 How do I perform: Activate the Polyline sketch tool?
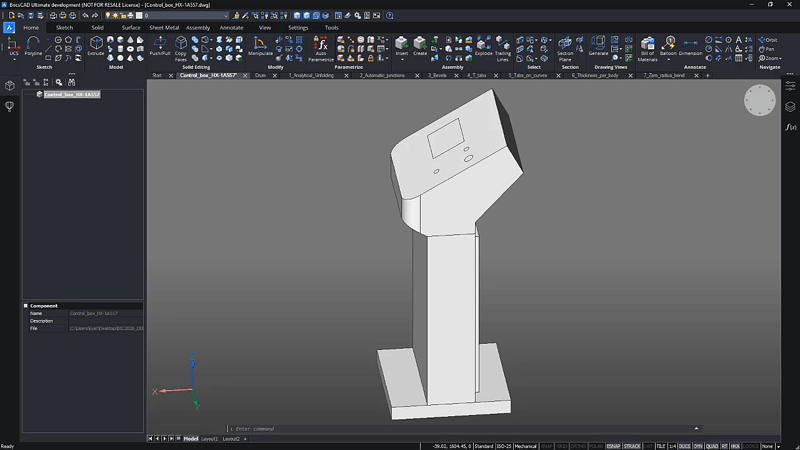click(33, 45)
